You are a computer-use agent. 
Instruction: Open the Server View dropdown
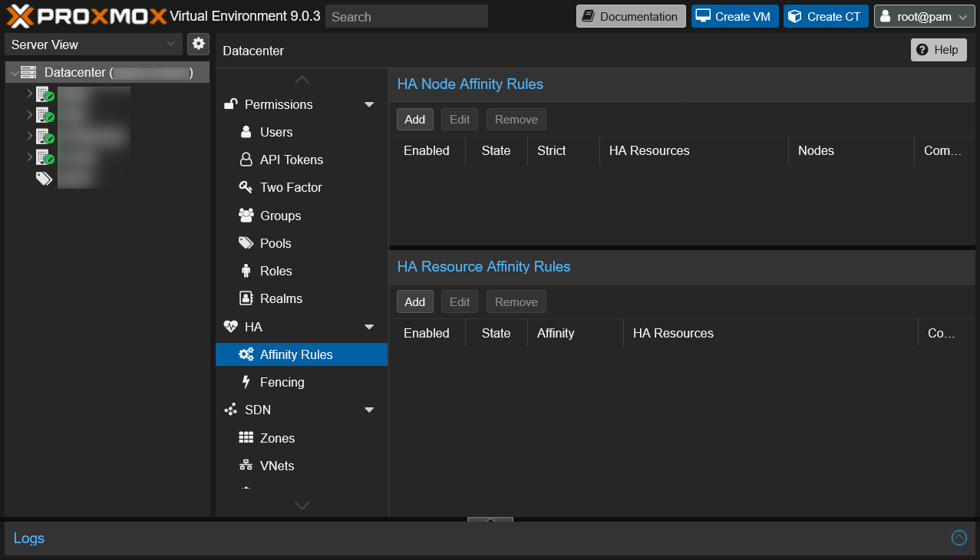click(92, 44)
